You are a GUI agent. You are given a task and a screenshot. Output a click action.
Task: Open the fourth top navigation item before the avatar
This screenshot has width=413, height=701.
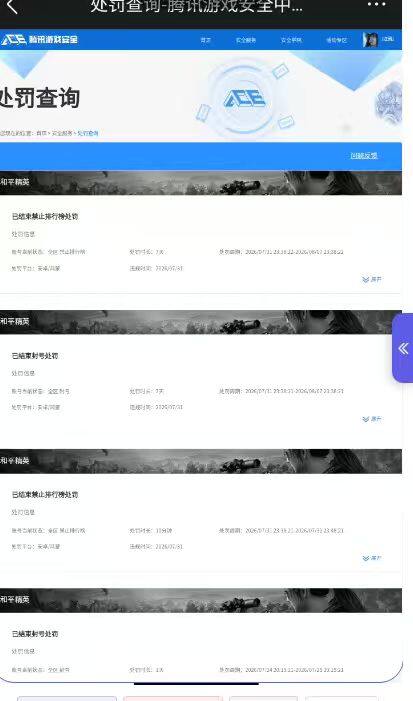(337, 40)
